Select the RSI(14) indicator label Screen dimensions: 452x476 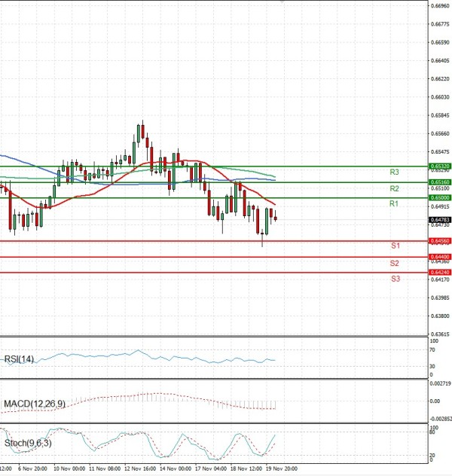click(x=20, y=359)
